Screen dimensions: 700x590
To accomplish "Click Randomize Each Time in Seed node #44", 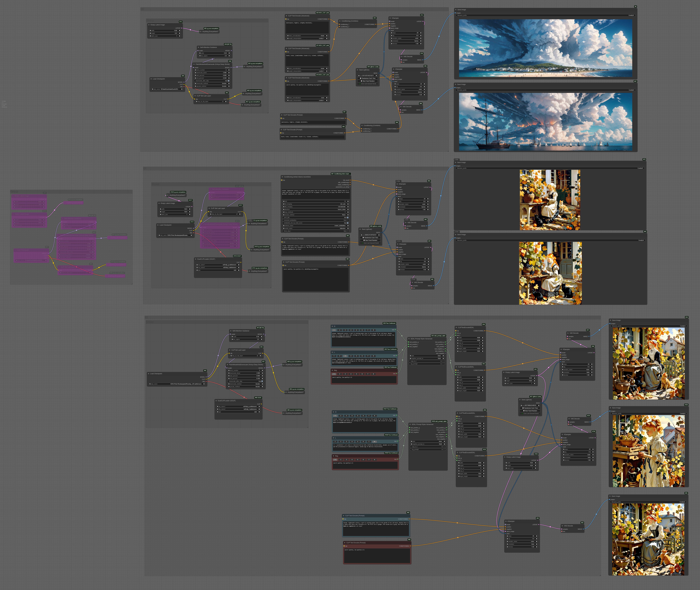I will pyautogui.click(x=368, y=78).
